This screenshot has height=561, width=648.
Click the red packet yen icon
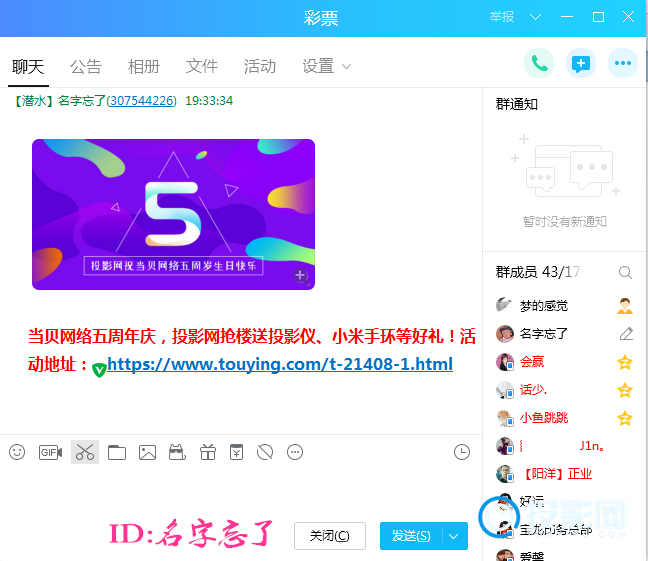[236, 452]
